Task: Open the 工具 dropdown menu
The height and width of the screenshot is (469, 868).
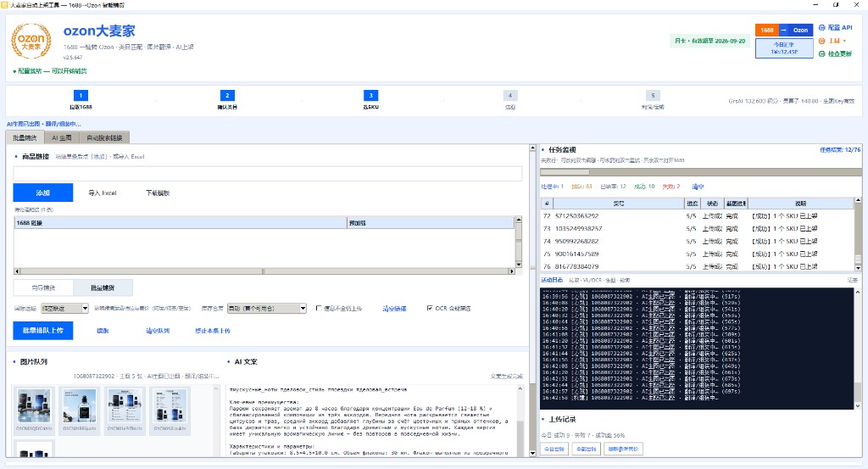Action: pos(837,41)
